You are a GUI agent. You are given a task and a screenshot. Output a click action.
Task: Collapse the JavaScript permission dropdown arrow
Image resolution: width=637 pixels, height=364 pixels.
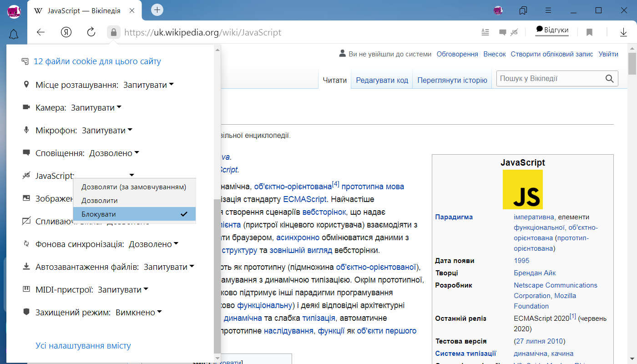click(131, 175)
